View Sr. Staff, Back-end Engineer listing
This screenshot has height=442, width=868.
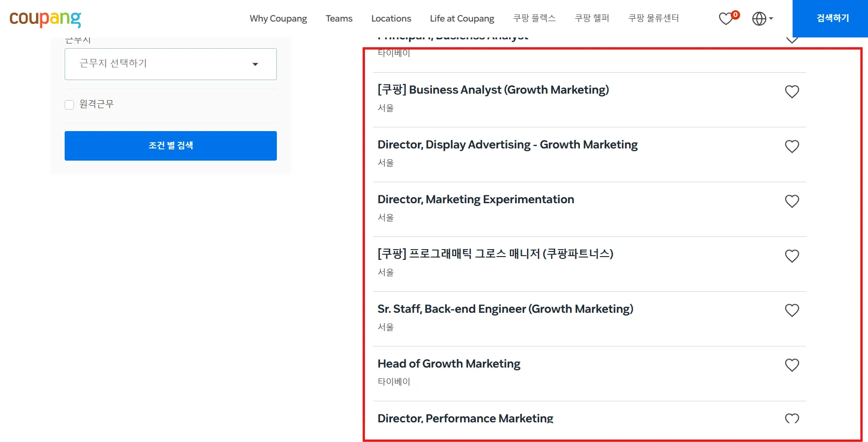pos(505,309)
